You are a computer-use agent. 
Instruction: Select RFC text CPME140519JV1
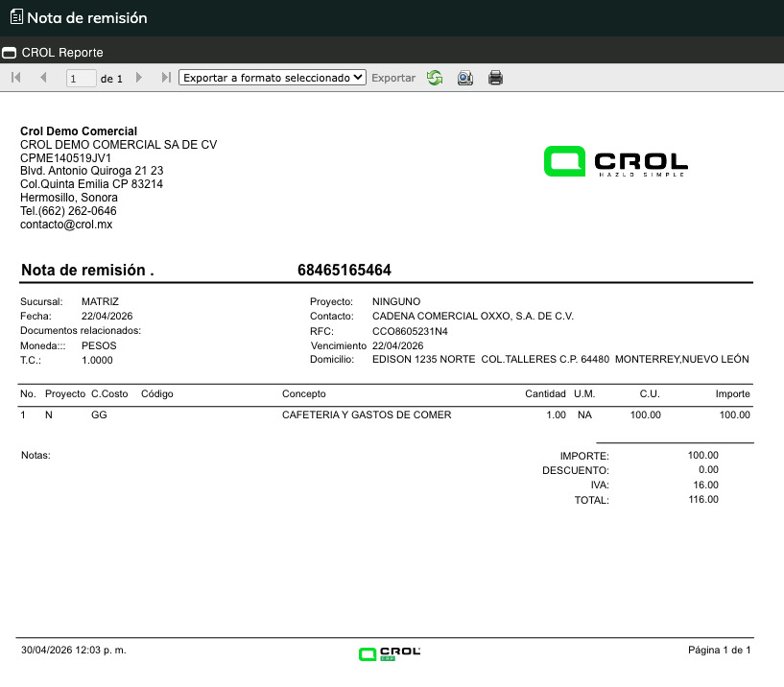[65, 158]
